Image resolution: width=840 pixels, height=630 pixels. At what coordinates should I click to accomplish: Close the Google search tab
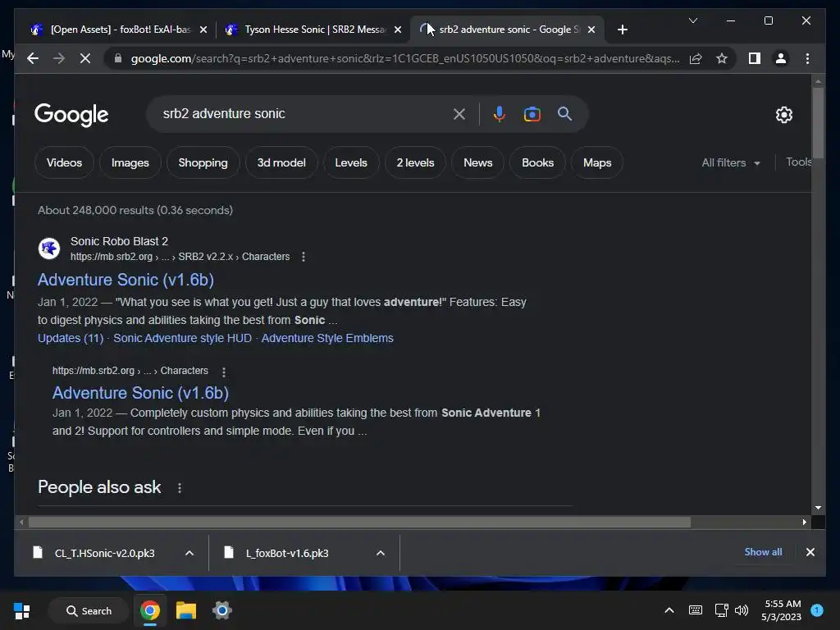[591, 30]
